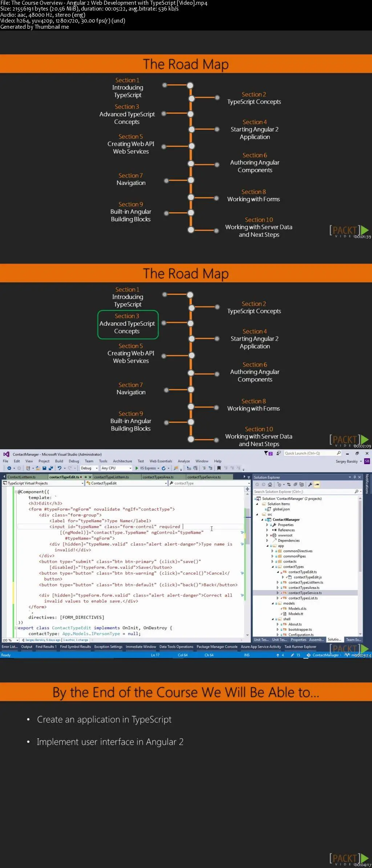Open the Build menu

[x=59, y=461]
